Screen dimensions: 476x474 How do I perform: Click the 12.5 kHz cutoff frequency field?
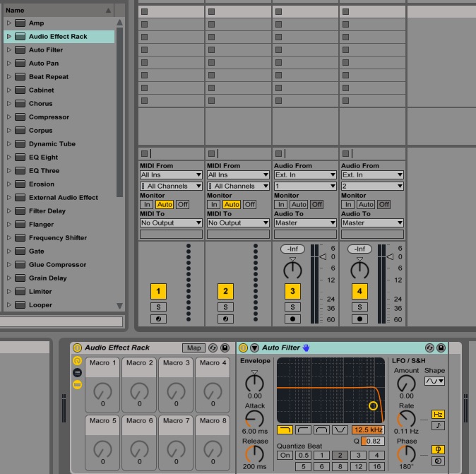click(x=368, y=429)
